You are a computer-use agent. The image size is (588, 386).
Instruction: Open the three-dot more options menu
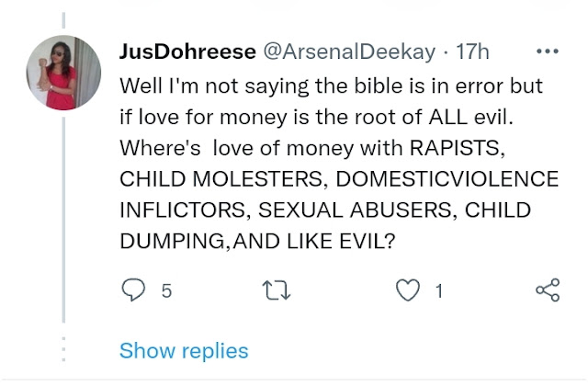click(x=547, y=51)
